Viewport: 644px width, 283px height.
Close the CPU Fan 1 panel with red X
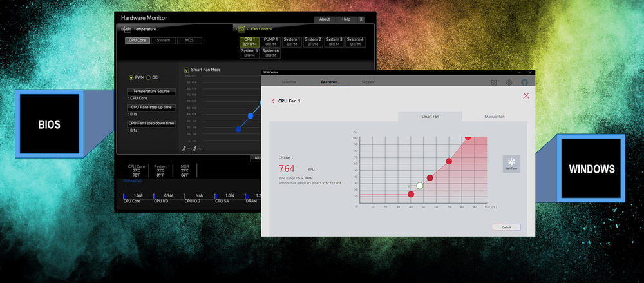[526, 96]
